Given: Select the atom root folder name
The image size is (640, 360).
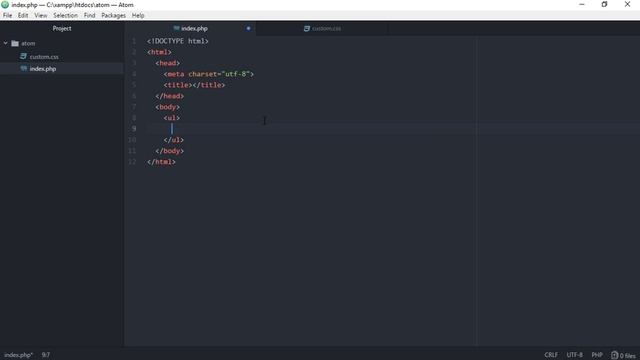Looking at the screenshot, I should [x=28, y=43].
